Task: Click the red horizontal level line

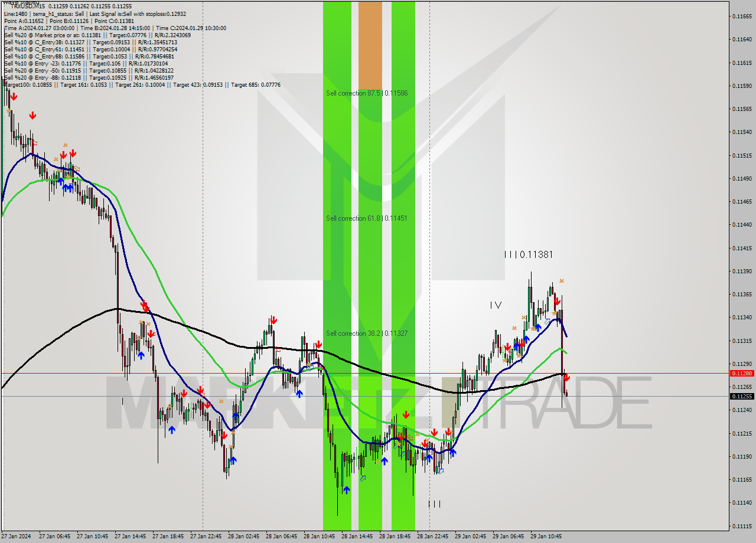Action: [365, 373]
